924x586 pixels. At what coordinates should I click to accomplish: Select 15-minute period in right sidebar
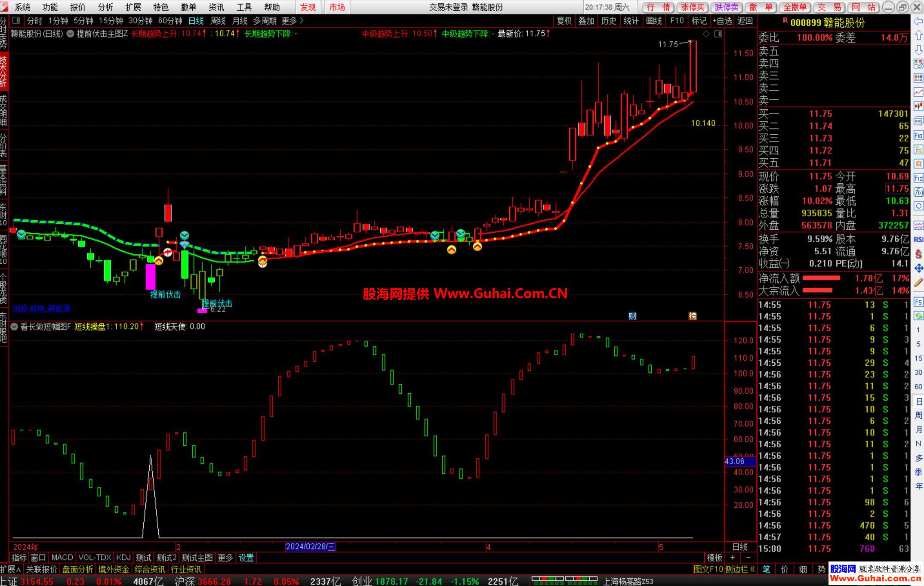pyautogui.click(x=918, y=358)
